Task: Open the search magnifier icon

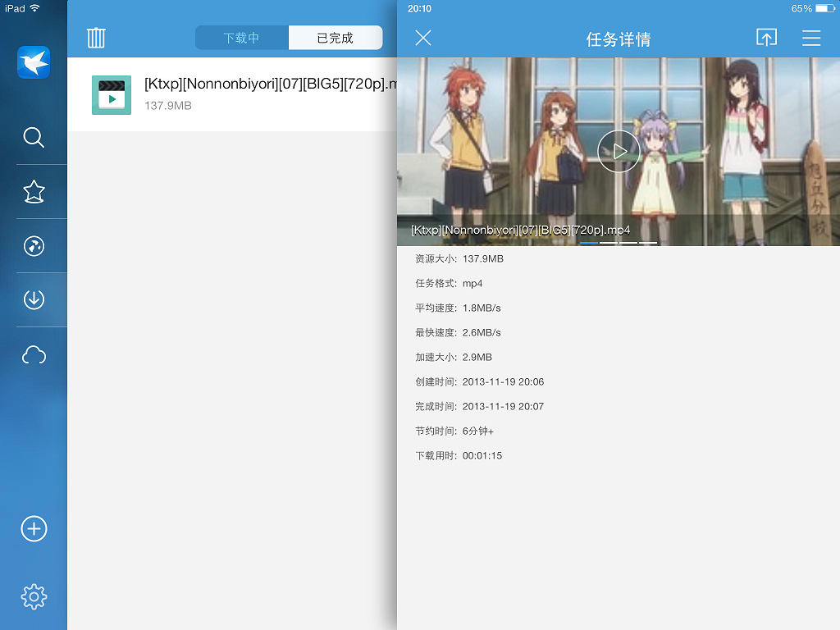Action: tap(34, 137)
